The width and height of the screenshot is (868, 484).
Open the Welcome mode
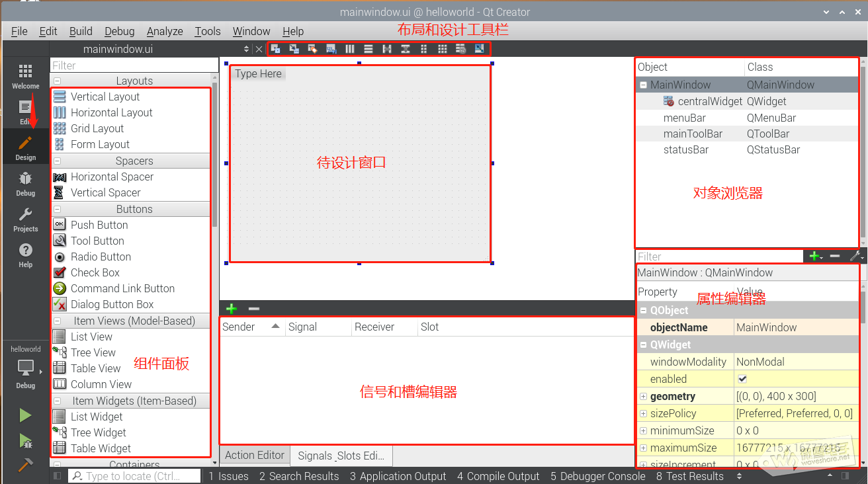pos(25,75)
